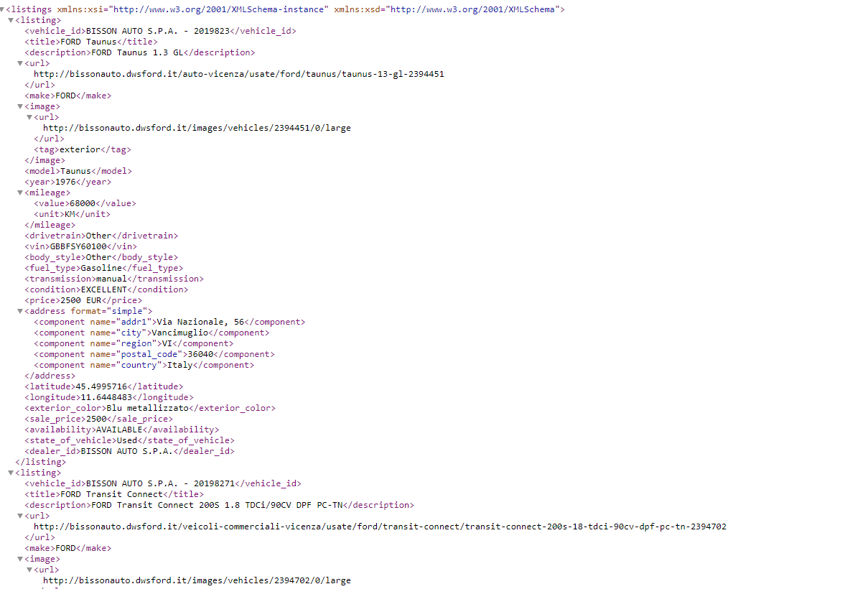Click the body_style line 'Other'
The width and height of the screenshot is (868, 589).
pyautogui.click(x=101, y=257)
